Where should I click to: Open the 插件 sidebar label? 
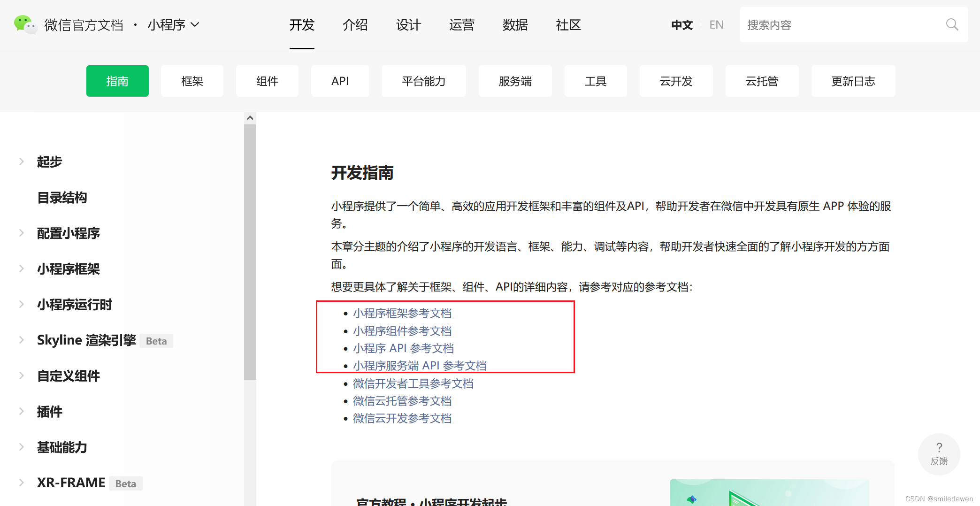point(50,412)
